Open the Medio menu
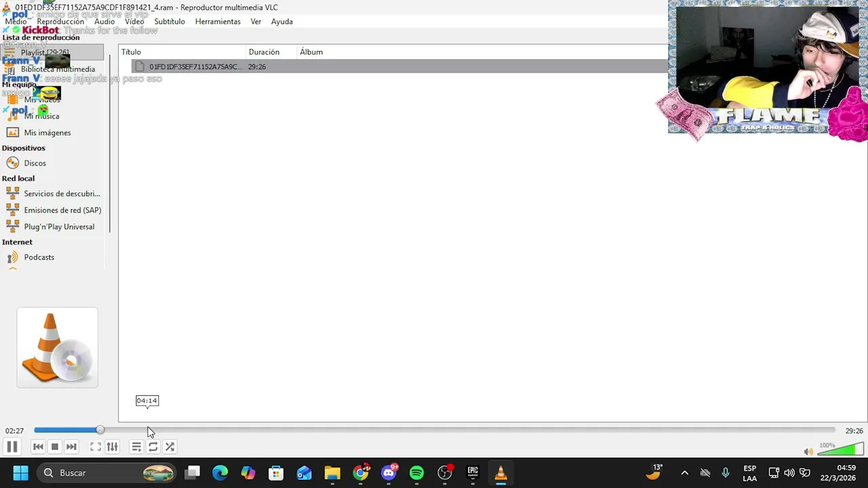 16,22
